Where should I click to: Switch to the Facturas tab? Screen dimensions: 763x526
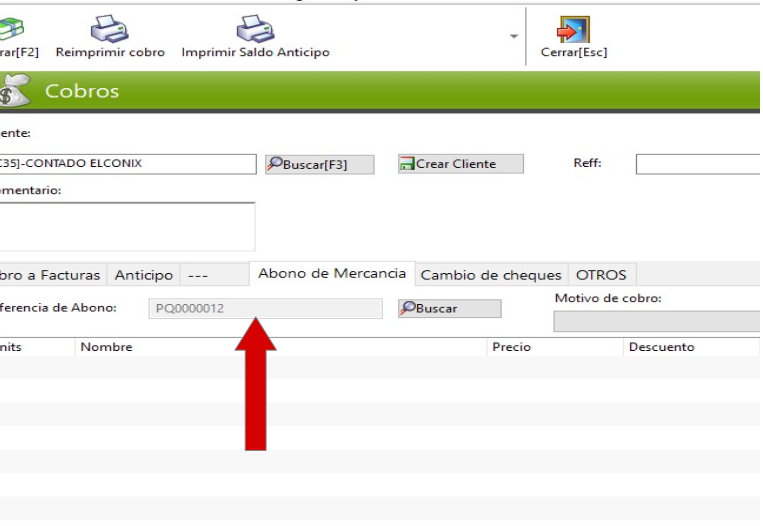(53, 275)
